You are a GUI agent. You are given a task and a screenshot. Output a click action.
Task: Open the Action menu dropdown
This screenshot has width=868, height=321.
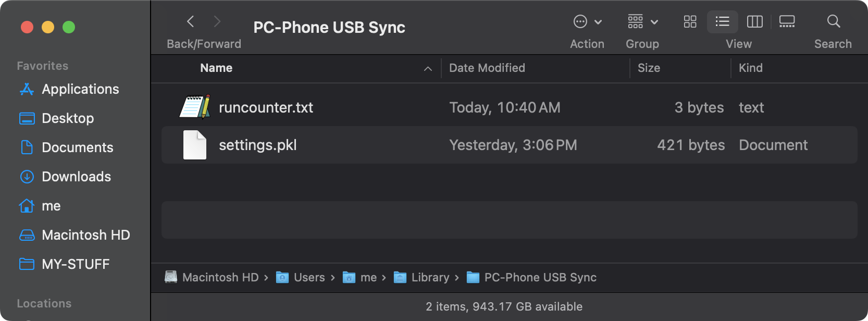point(587,22)
